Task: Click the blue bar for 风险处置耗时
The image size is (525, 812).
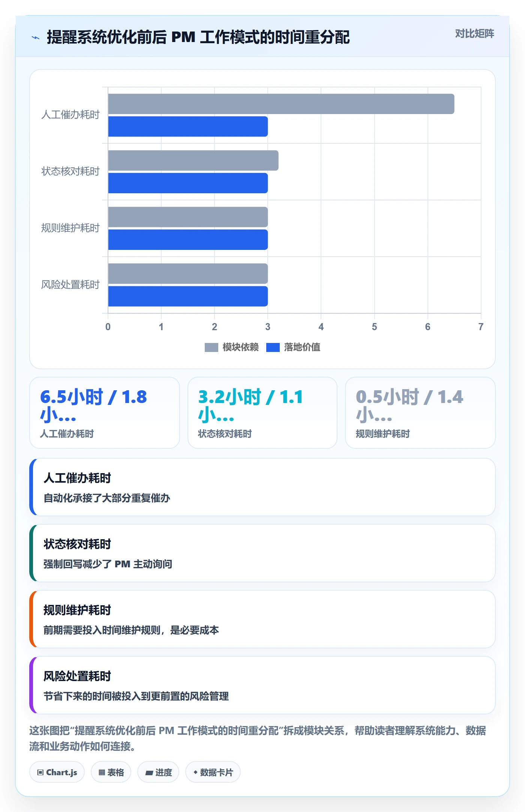Action: click(x=188, y=296)
